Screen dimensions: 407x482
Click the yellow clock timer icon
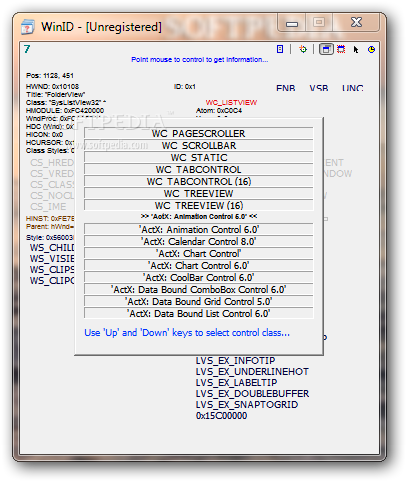point(371,50)
